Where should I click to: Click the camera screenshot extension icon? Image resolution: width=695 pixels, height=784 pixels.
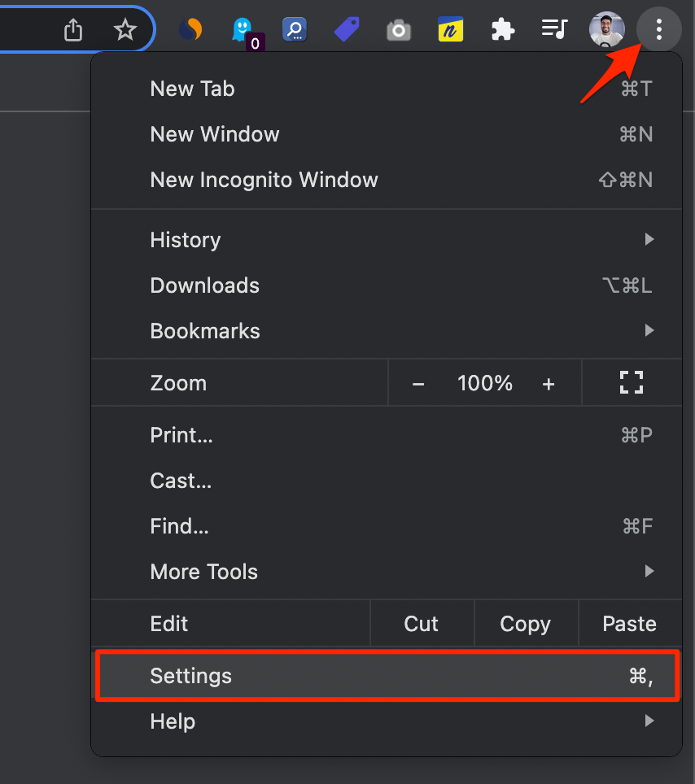click(398, 29)
